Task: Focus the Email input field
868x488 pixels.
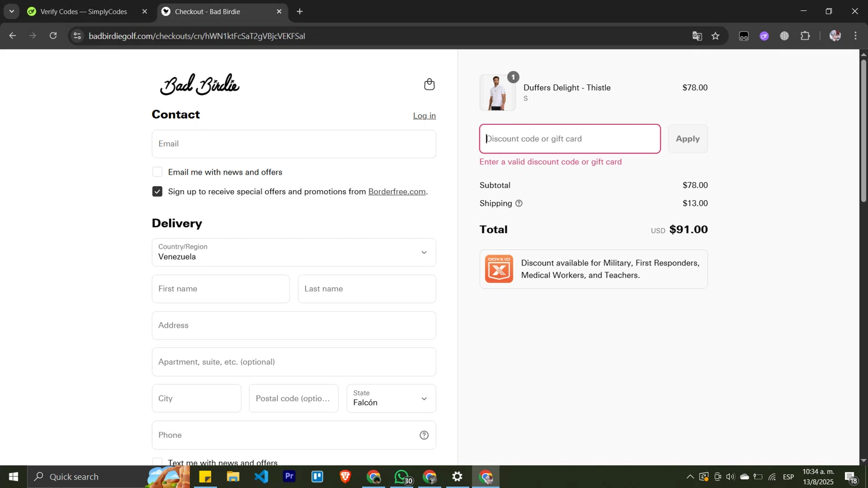Action: [x=294, y=144]
